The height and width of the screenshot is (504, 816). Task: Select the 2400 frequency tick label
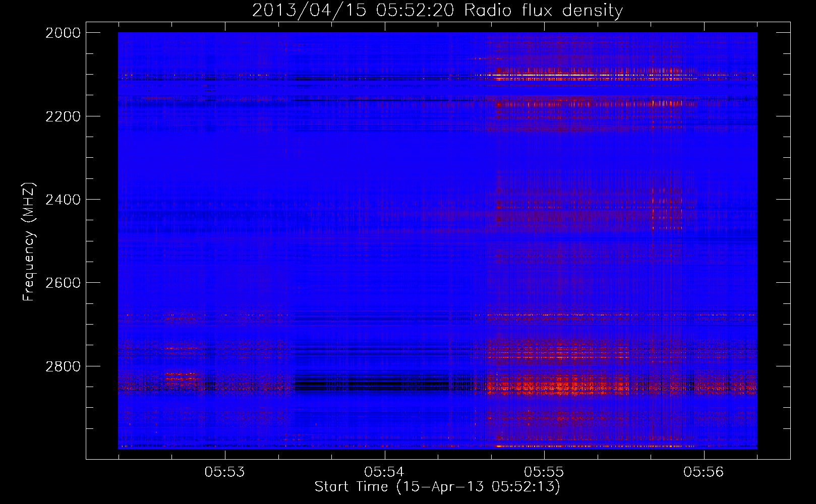[63, 200]
